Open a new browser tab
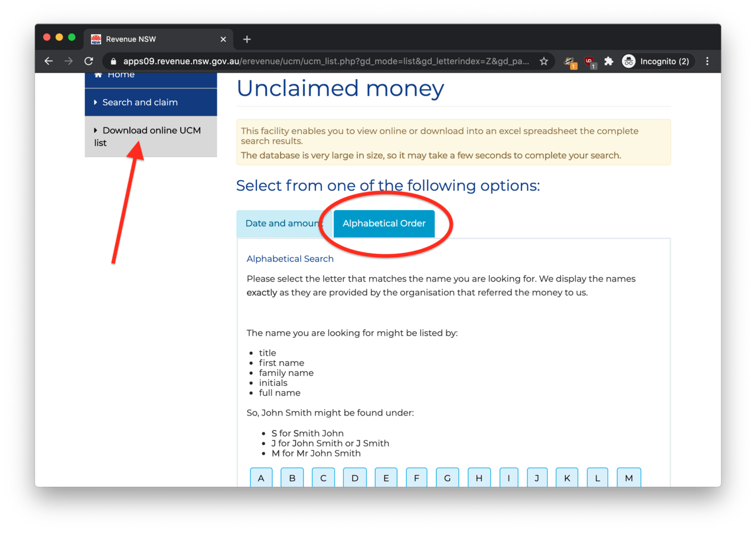Viewport: 756px width, 533px height. (247, 40)
